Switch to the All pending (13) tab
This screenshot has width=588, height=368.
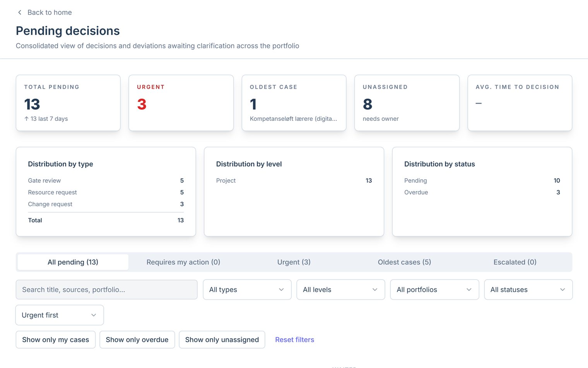point(73,262)
